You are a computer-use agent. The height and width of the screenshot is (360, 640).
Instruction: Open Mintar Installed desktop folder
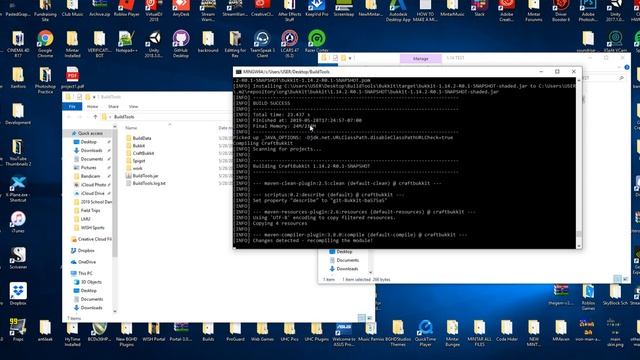tap(72, 43)
